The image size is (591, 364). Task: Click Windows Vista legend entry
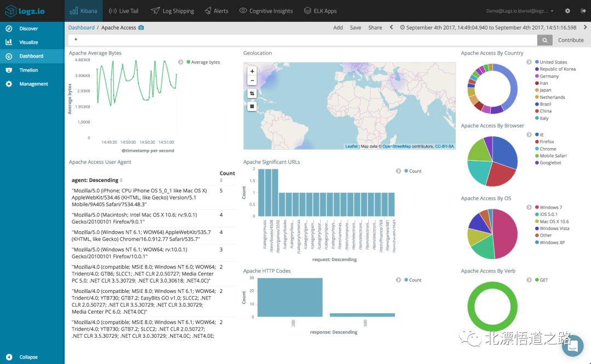[552, 228]
